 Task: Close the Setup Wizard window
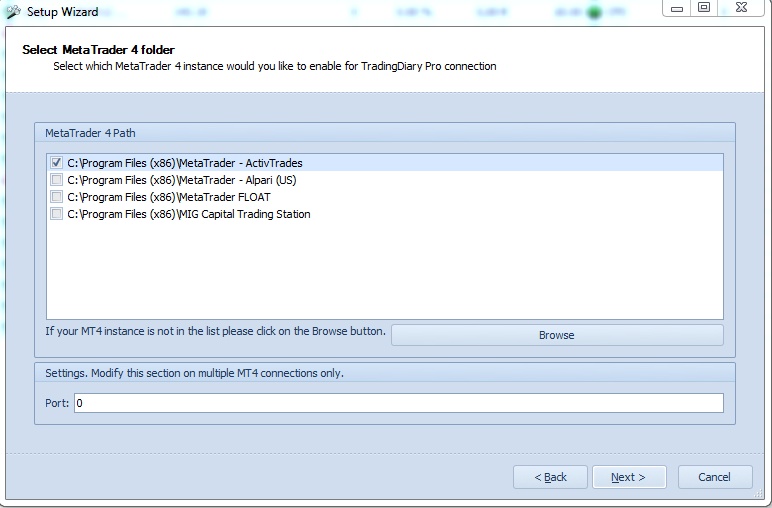click(x=741, y=8)
